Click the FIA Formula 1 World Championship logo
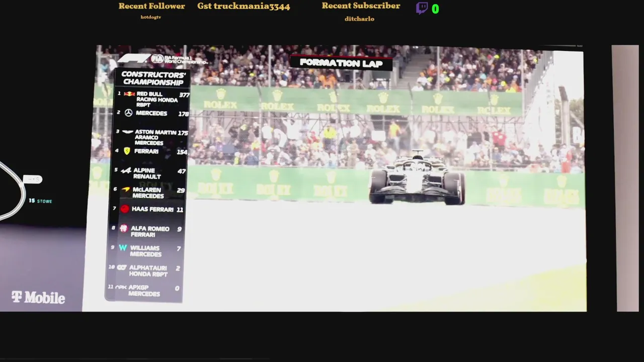Viewport: 644px width, 362px height. coord(179,59)
